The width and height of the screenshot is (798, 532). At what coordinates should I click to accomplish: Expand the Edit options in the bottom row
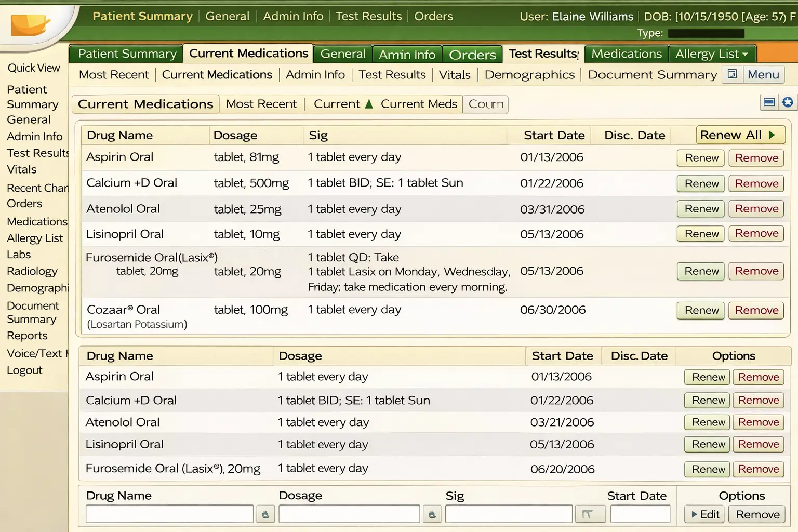704,514
